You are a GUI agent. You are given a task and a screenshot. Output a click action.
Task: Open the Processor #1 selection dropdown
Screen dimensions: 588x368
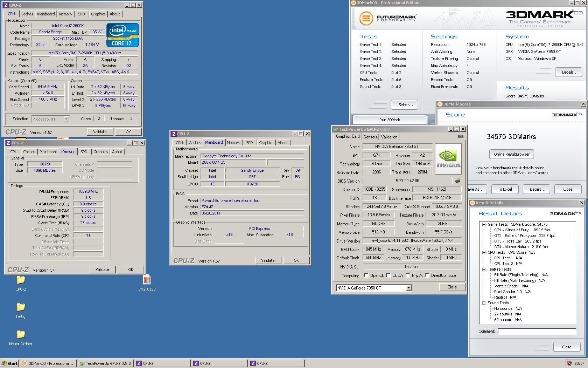pos(66,119)
